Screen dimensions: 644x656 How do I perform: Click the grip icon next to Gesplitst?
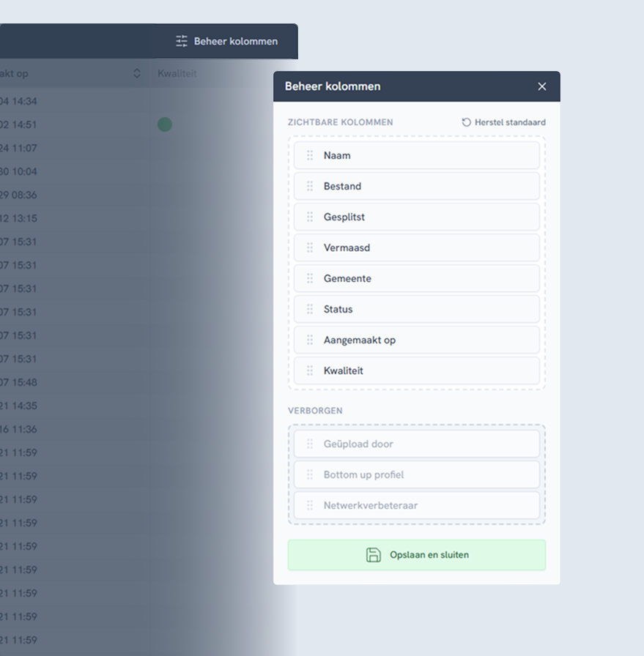(x=310, y=217)
